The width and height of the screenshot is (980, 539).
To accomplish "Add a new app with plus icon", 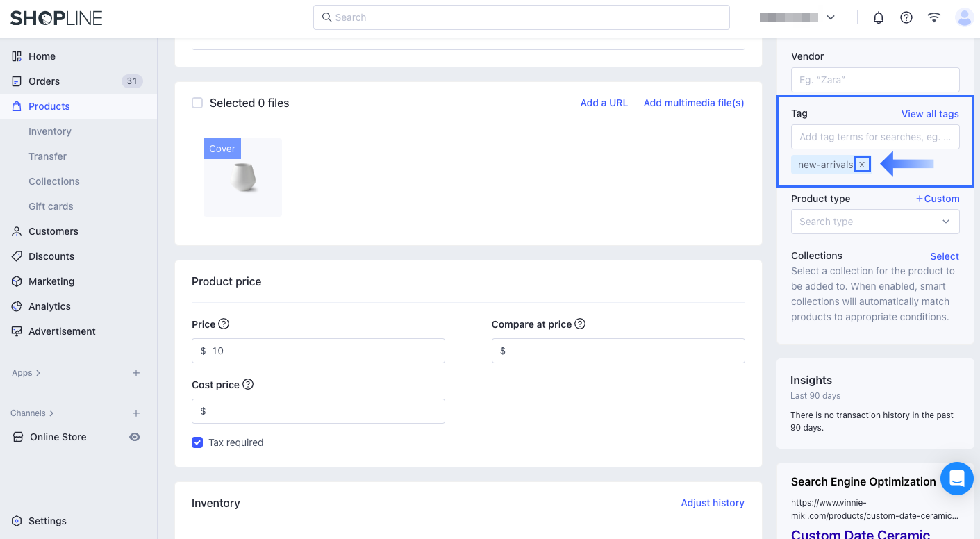I will pyautogui.click(x=136, y=373).
